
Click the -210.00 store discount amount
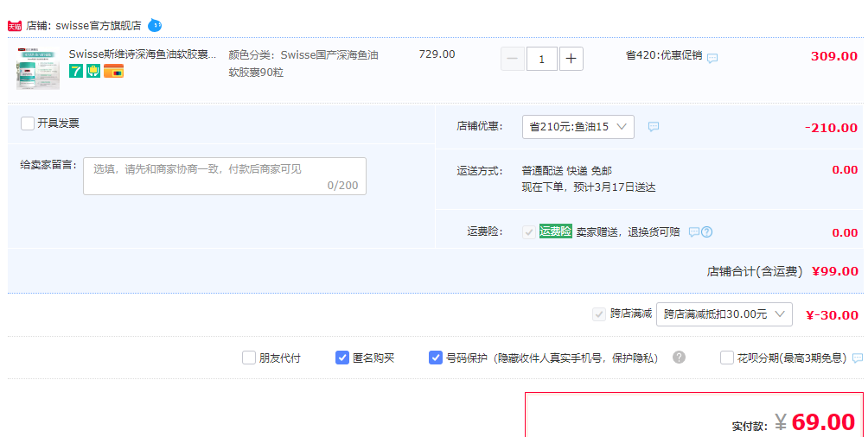point(831,128)
